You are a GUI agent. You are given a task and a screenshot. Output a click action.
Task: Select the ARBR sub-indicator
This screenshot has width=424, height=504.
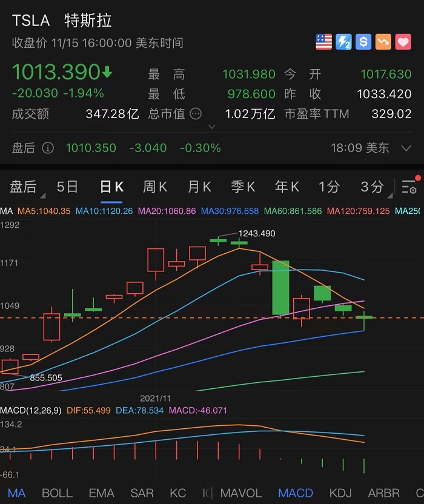pos(384,493)
